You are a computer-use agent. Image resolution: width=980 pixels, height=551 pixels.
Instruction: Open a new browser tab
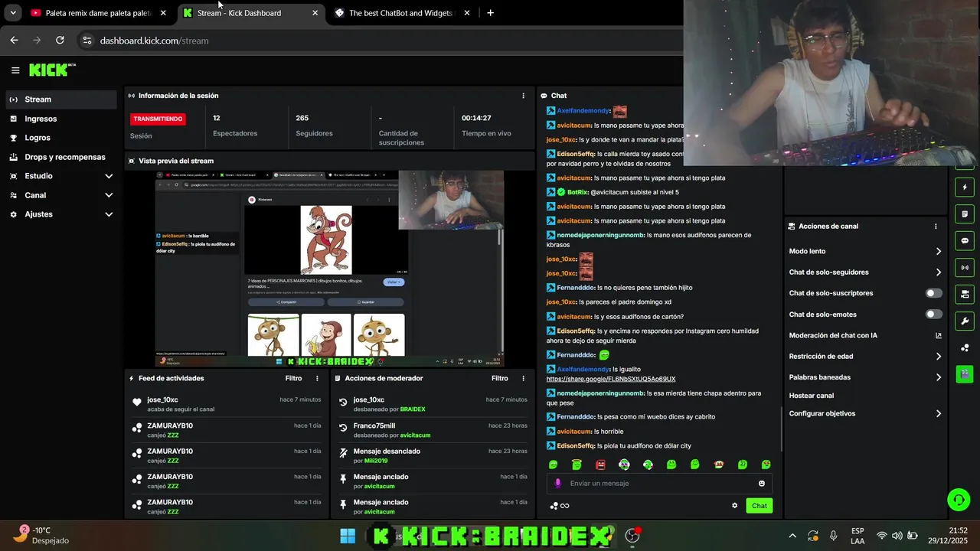[x=490, y=13]
